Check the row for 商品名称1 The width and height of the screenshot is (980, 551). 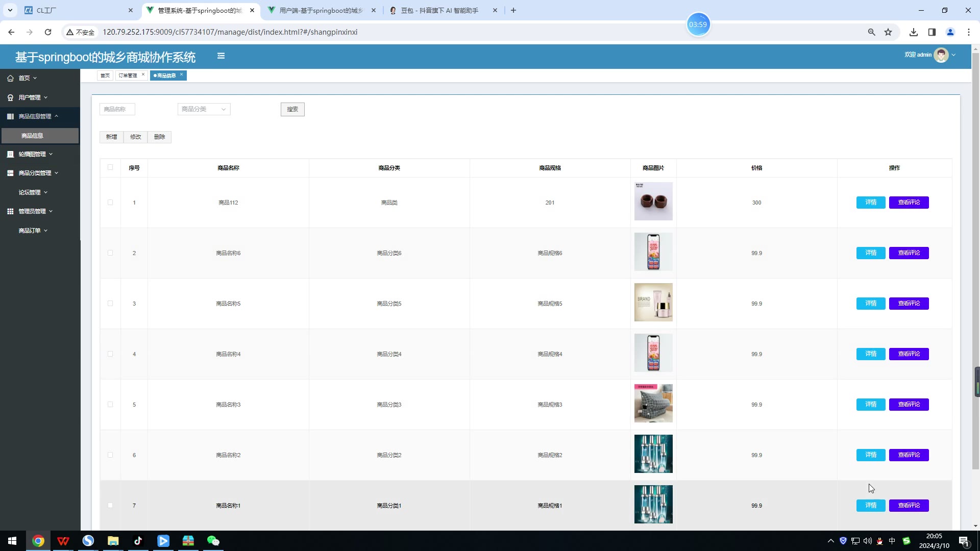pos(110,506)
